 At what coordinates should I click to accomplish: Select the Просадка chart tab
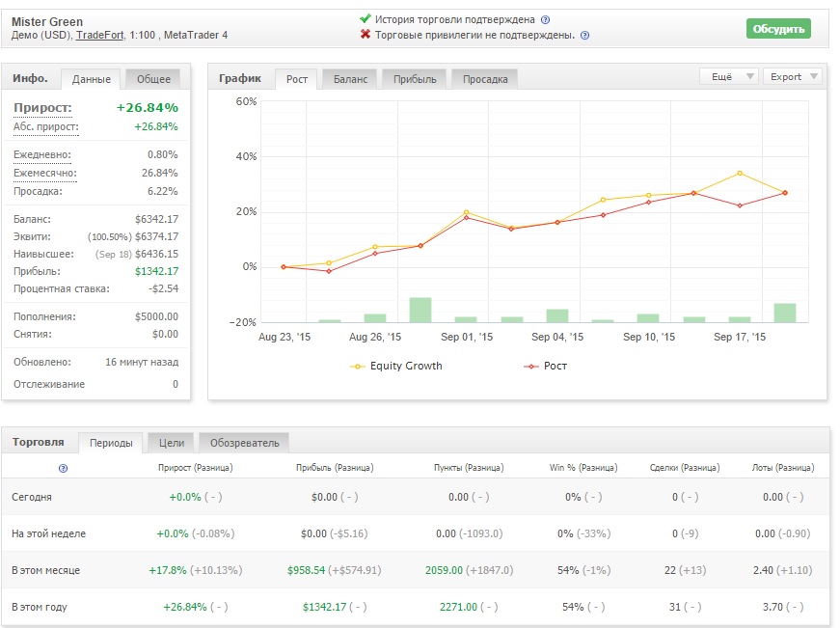485,79
